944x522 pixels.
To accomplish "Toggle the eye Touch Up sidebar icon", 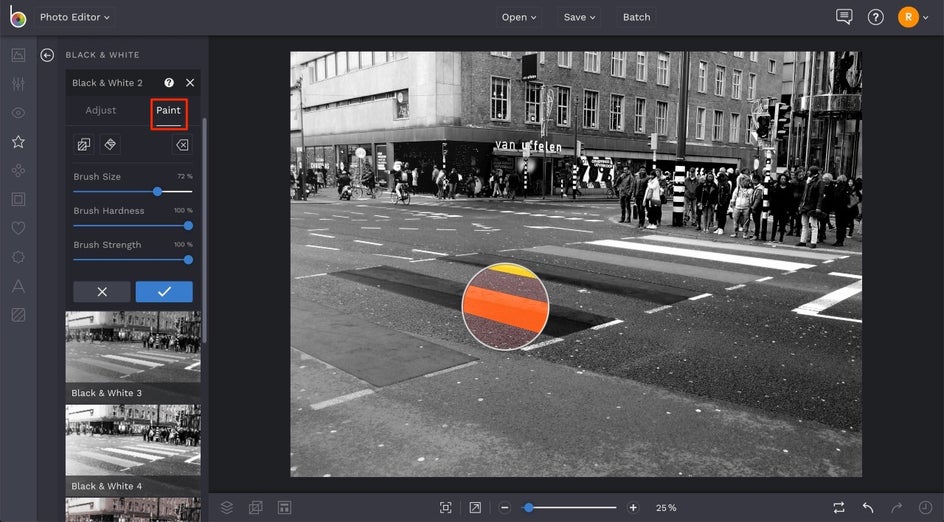I will tap(18, 113).
